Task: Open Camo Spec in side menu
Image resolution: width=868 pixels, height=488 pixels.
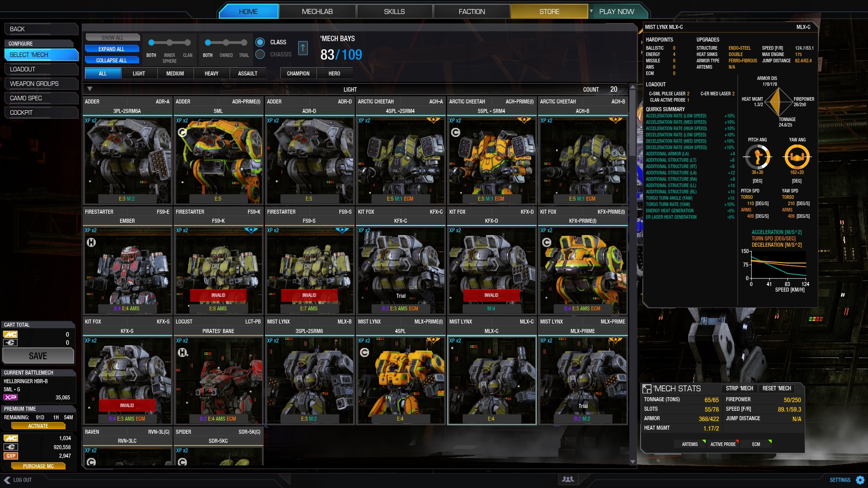Action: tap(41, 98)
